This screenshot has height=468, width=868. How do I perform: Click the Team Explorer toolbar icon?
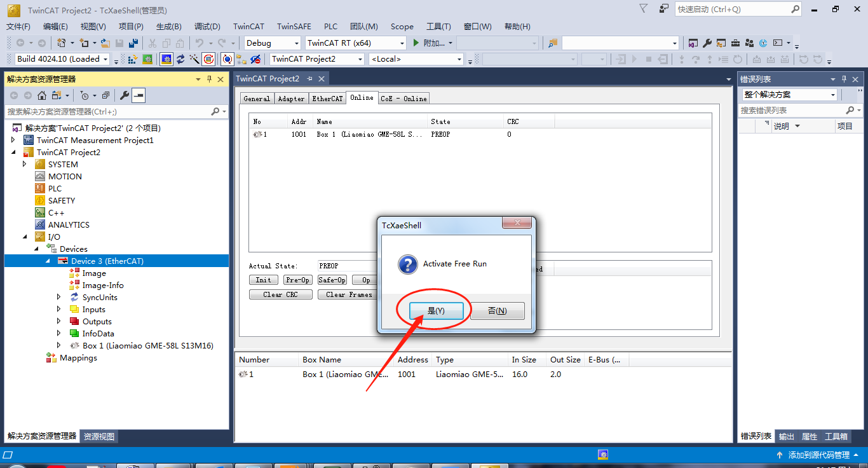(x=749, y=43)
